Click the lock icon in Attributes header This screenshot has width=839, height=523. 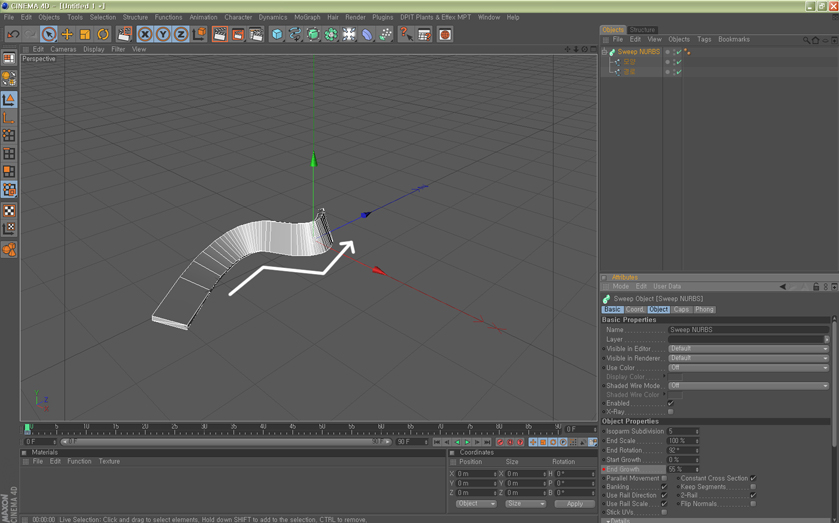(x=816, y=286)
